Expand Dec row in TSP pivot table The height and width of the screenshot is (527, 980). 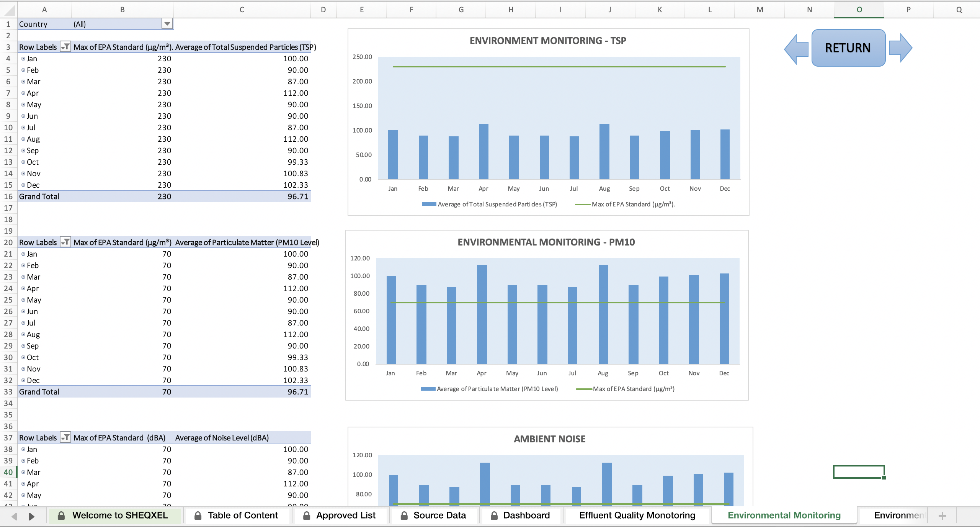click(23, 185)
